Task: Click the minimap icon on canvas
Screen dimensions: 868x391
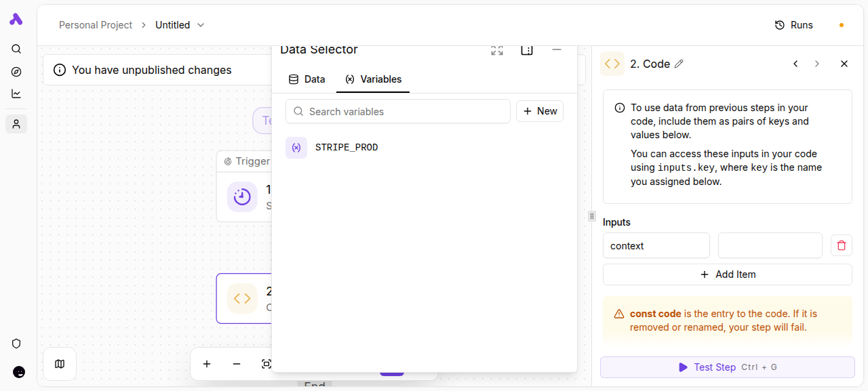Action: (60, 364)
